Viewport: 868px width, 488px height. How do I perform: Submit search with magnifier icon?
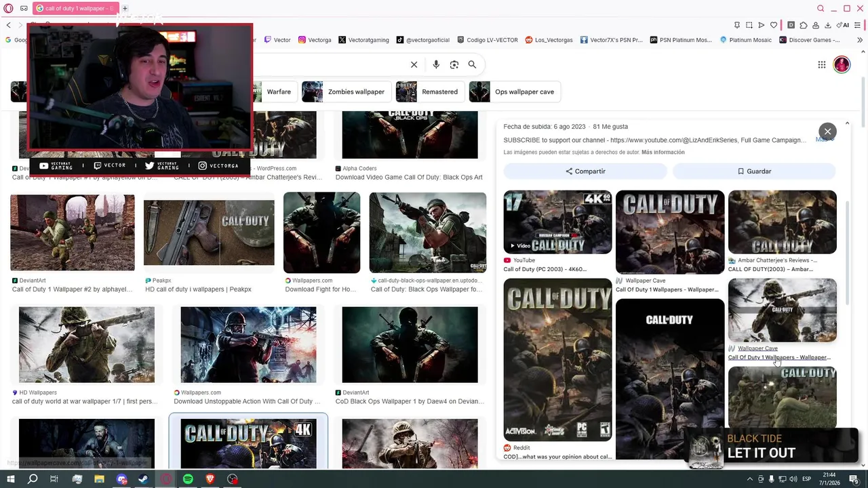(x=472, y=64)
